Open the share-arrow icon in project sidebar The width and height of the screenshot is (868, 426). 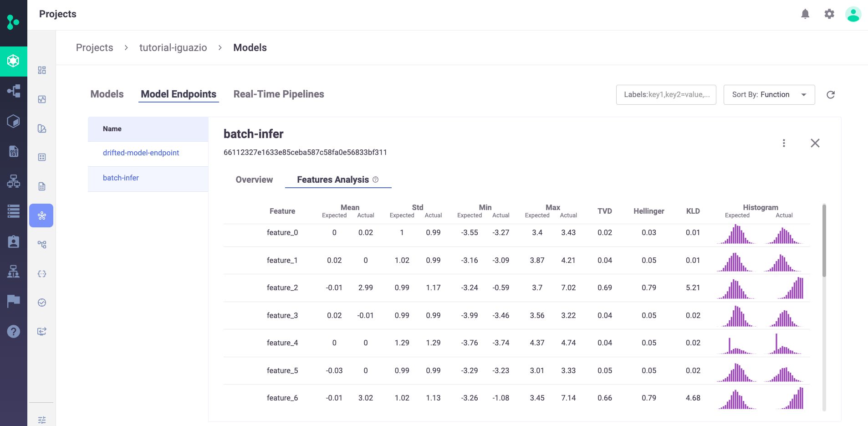point(42,332)
